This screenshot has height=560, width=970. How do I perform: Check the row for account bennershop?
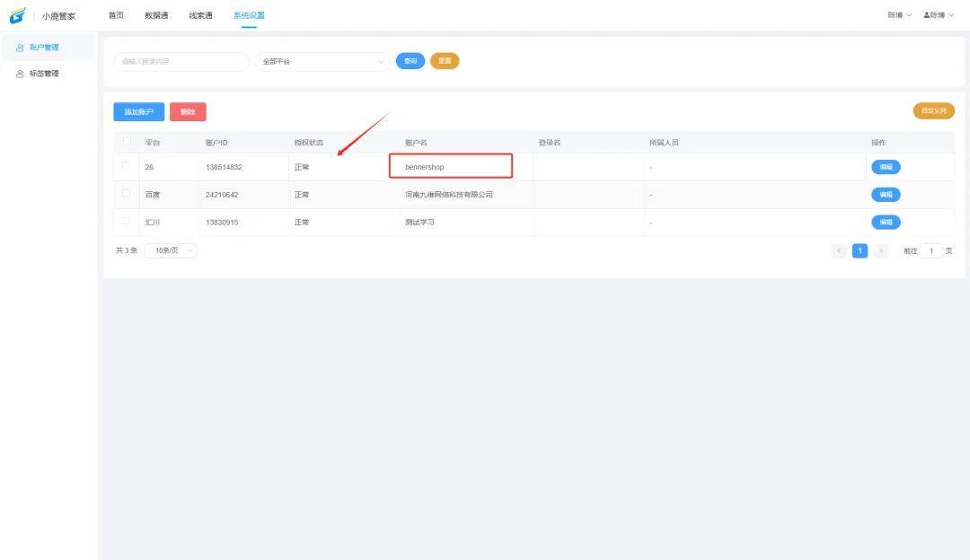[x=127, y=166]
